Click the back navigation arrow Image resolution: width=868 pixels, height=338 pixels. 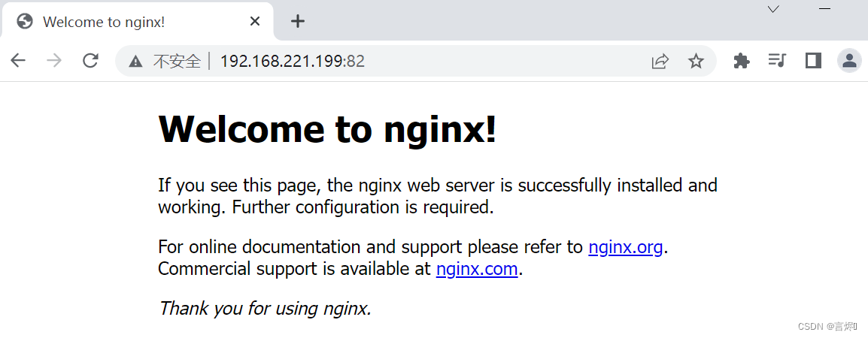(x=18, y=61)
